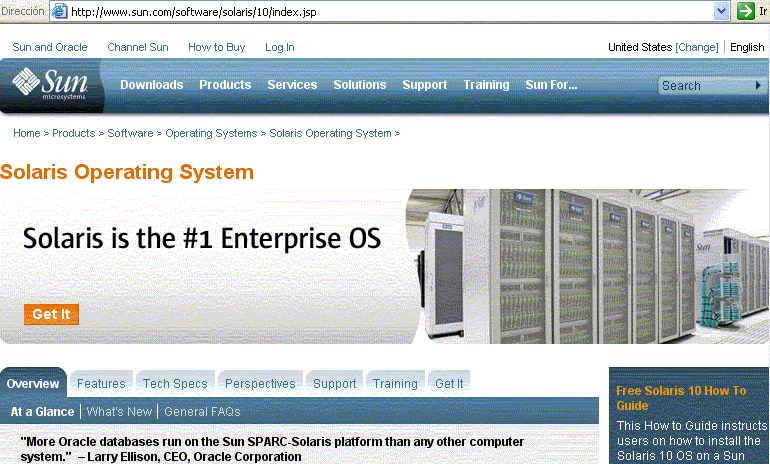Viewport: 770px width, 464px height.
Task: Select the At a Glance subtab
Action: 42,411
